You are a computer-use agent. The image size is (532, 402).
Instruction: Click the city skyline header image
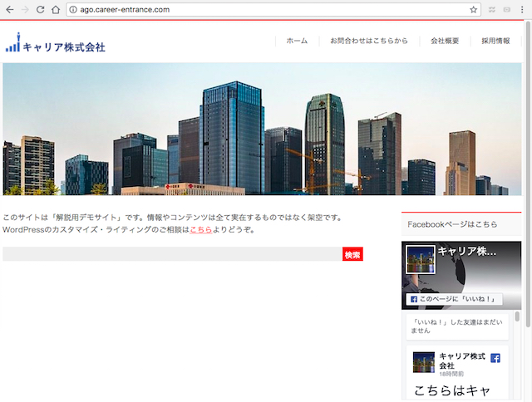coord(263,129)
